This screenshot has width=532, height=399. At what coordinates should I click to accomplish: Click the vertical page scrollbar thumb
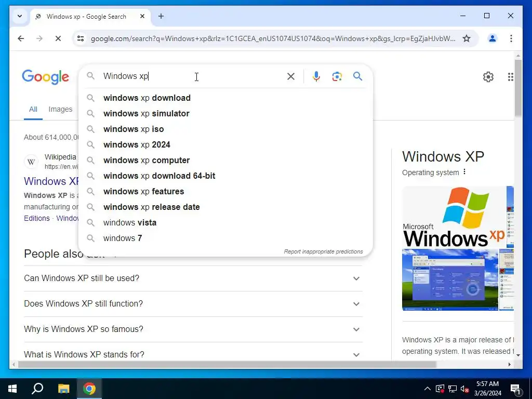tap(518, 87)
